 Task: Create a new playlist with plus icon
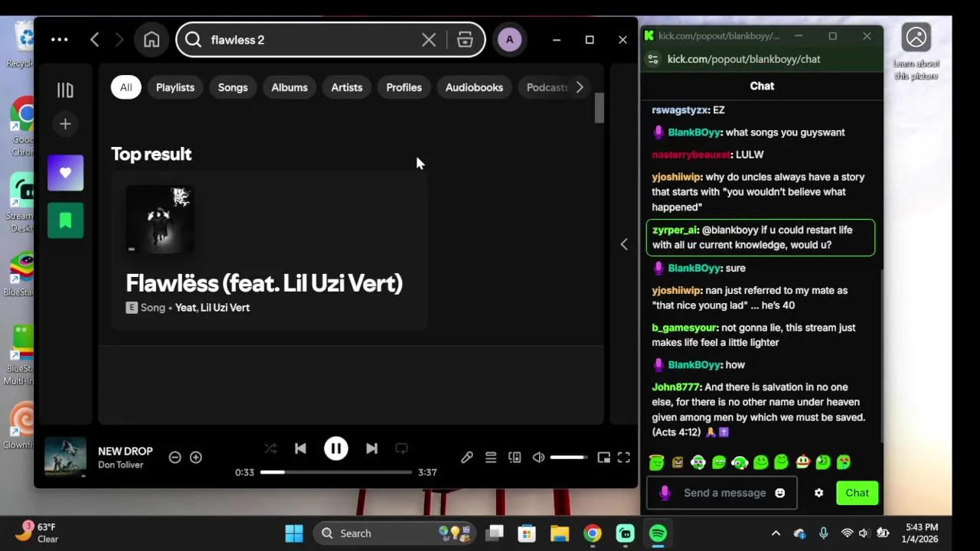pyautogui.click(x=65, y=124)
